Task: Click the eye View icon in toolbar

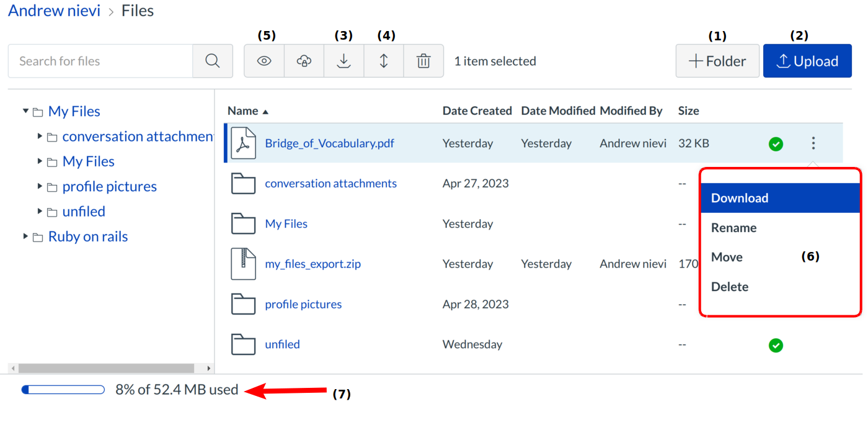Action: 264,61
